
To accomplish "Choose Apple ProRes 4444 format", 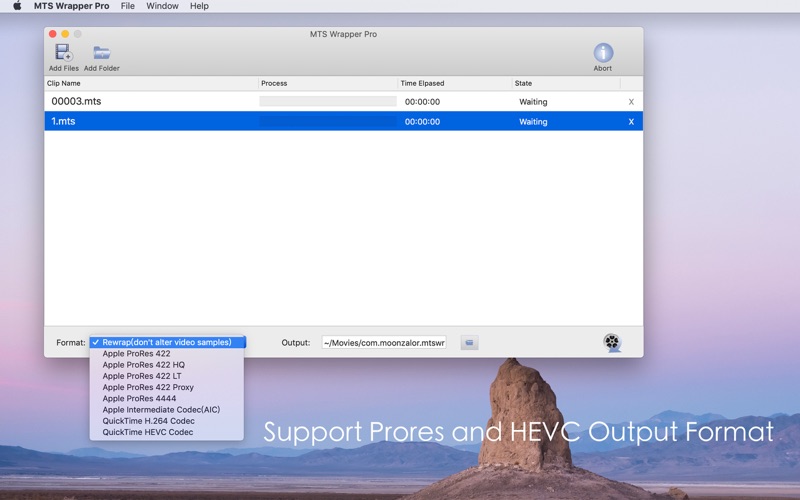I will tap(167, 398).
